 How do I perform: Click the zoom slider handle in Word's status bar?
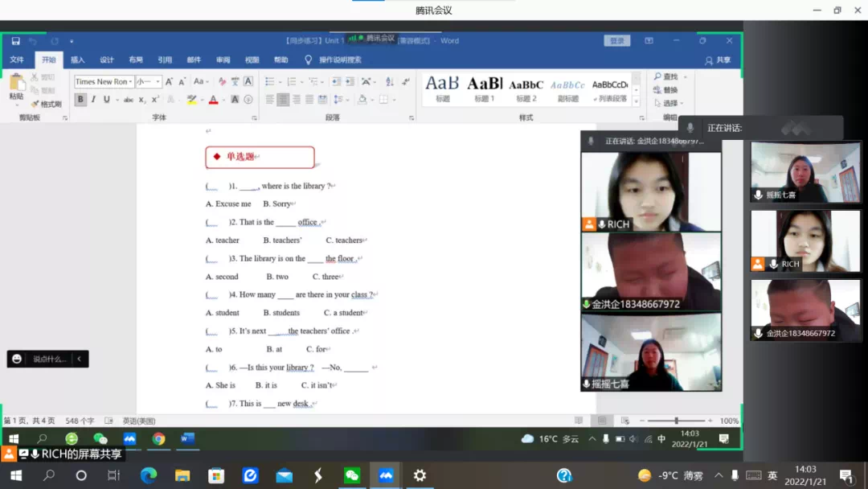coord(676,421)
